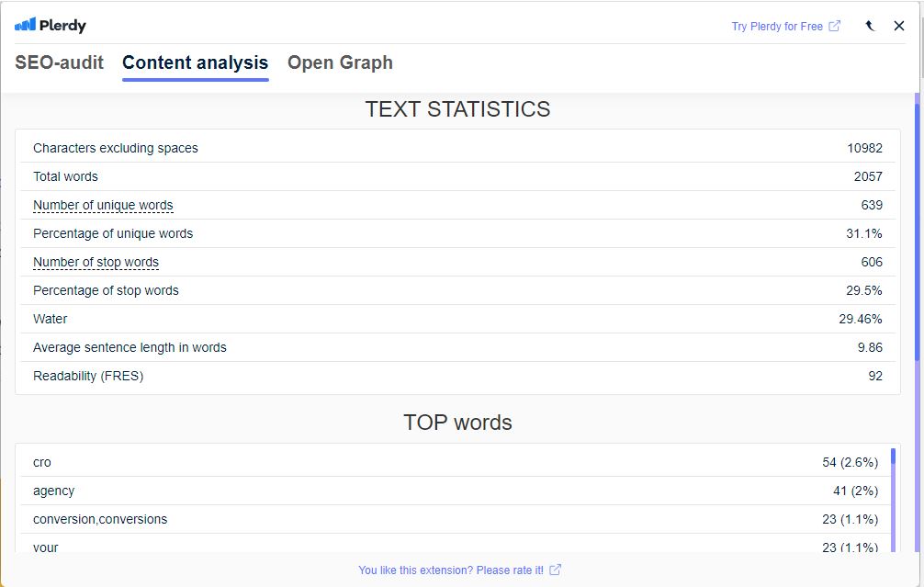Select the top word 'your'
Image resolution: width=924 pixels, height=587 pixels.
(x=45, y=547)
